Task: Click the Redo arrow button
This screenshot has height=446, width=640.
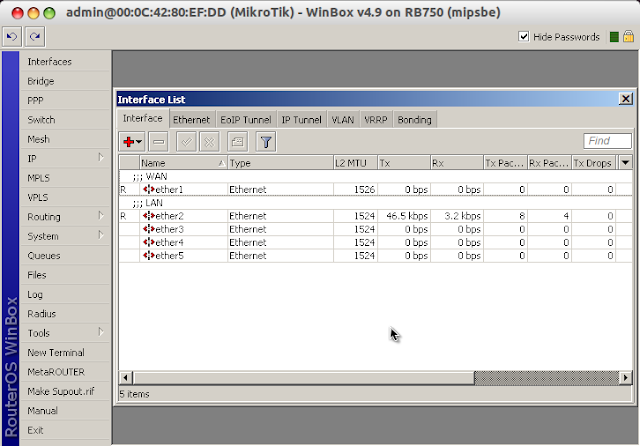Action: pyautogui.click(x=35, y=37)
